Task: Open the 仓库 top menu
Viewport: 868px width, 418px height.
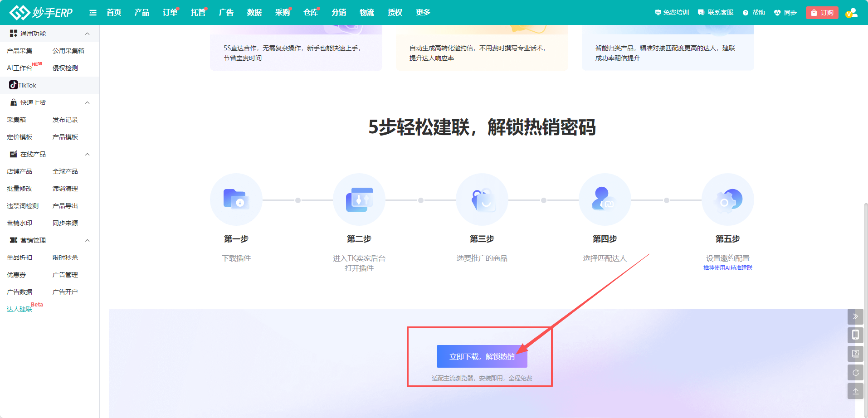Action: tap(311, 13)
